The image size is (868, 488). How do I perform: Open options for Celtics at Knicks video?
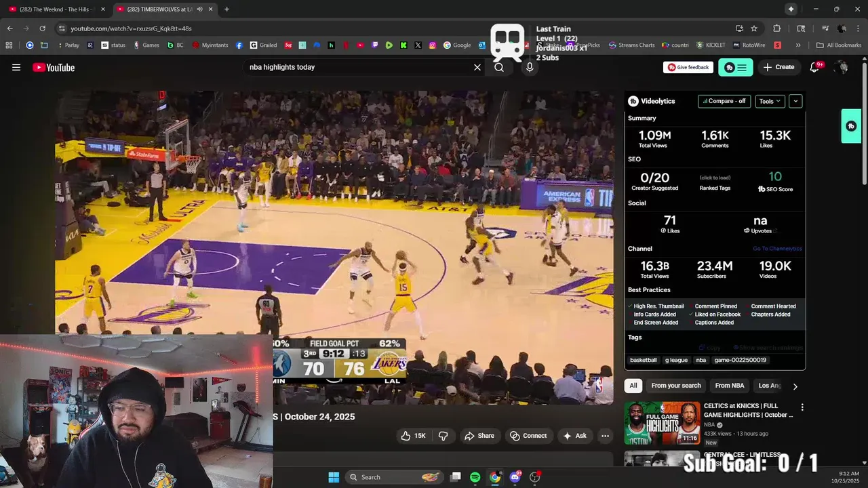point(802,407)
